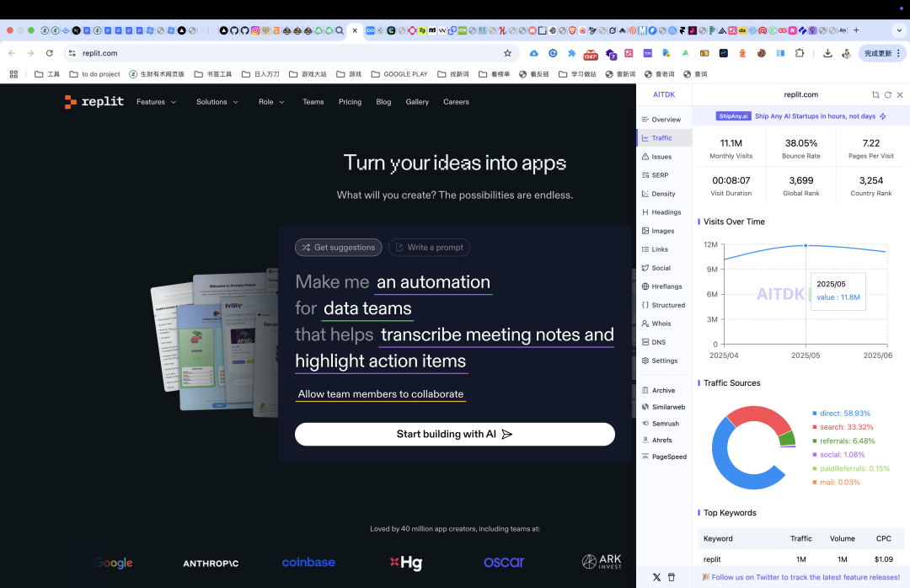The image size is (910, 588).
Task: Open the 'an automation' option selector
Action: (x=434, y=283)
